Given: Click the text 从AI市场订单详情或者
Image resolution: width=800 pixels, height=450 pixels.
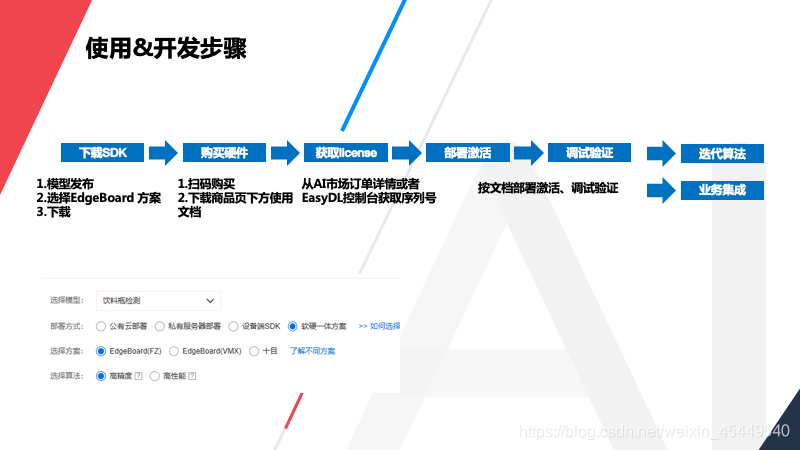Looking at the screenshot, I should pos(360,184).
